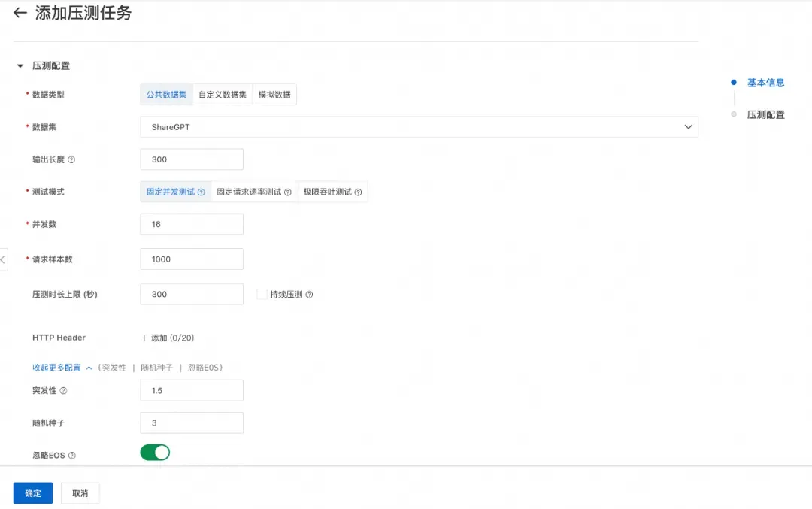
Task: View help for 固定请求速率测试 mode
Action: (x=288, y=192)
